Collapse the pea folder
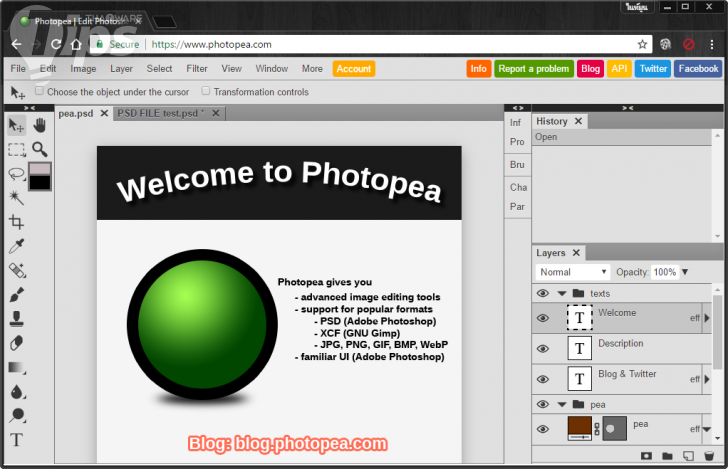The width and height of the screenshot is (728, 469). 562,404
